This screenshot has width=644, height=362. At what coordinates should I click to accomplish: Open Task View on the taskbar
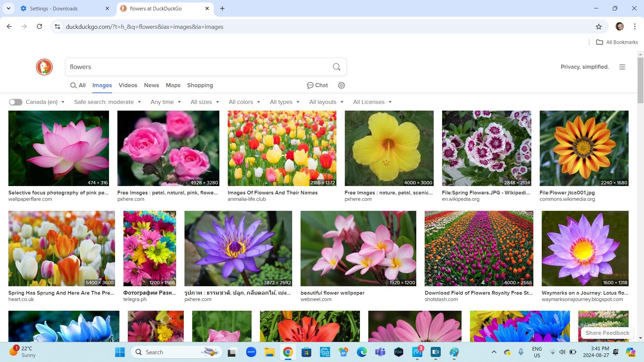tap(232, 352)
